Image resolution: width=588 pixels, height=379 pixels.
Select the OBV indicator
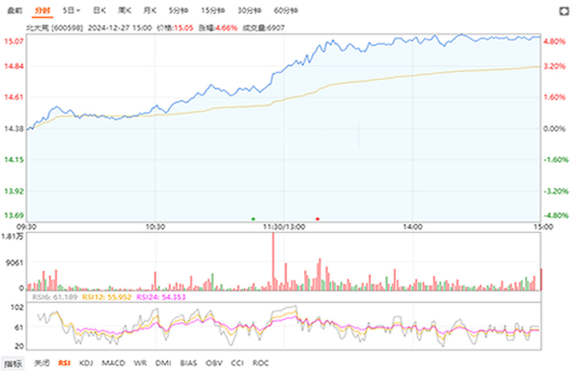[214, 363]
